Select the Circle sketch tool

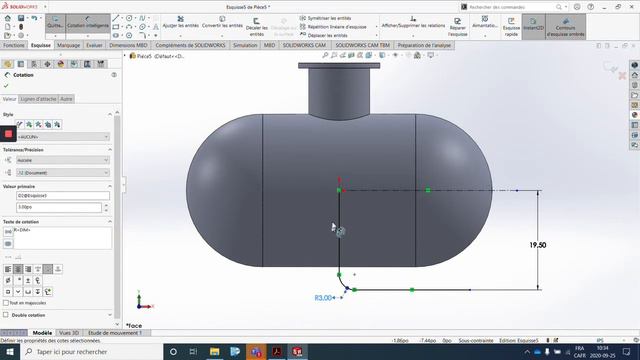pyautogui.click(x=129, y=18)
